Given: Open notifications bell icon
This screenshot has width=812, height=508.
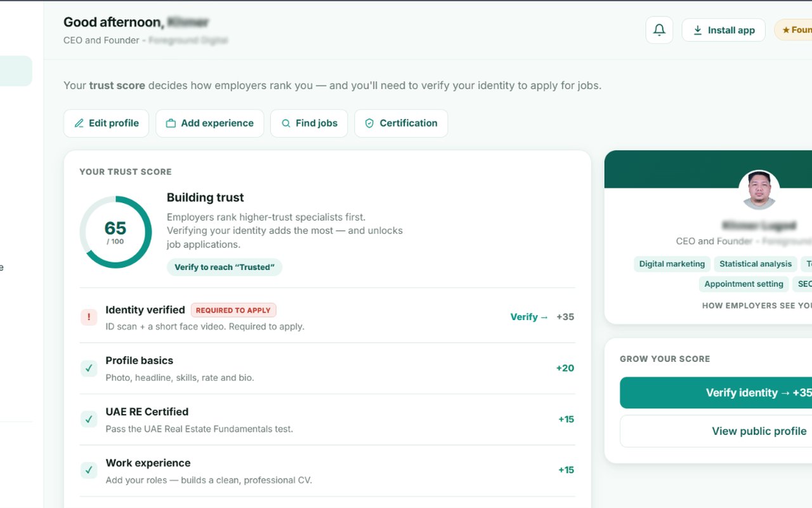Looking at the screenshot, I should (x=659, y=30).
